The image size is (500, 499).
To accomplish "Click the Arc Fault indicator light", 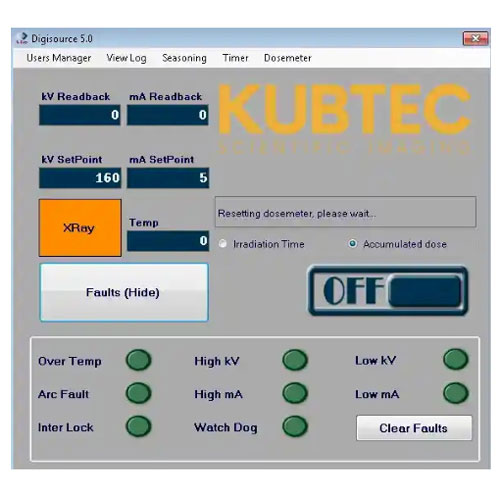I will [138, 393].
